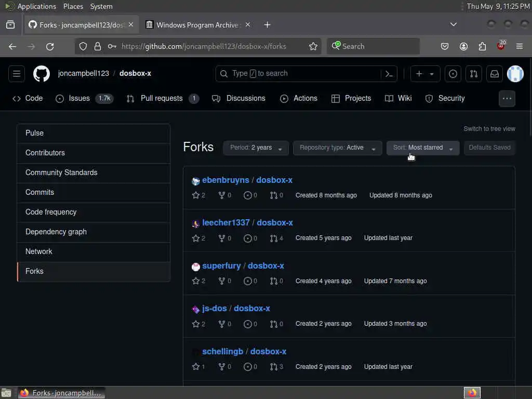Image resolution: width=532 pixels, height=399 pixels.
Task: Click the Forks Firefox window taskbar button
Action: [61, 393]
